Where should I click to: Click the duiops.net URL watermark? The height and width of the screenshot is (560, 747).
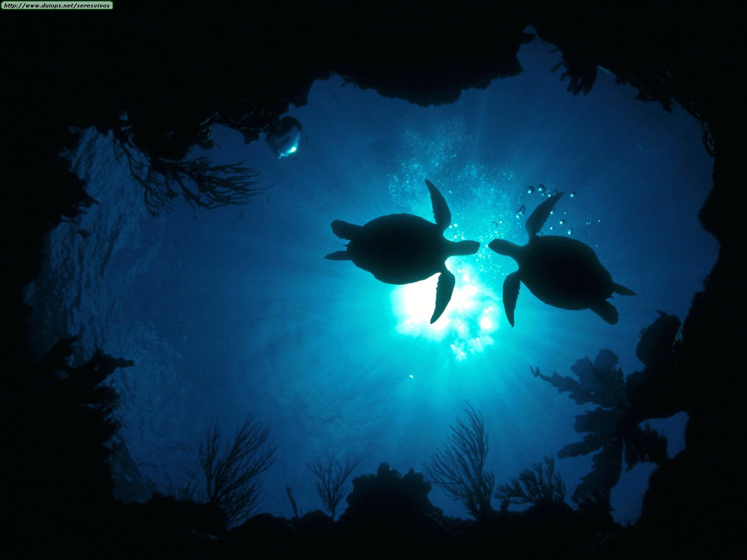click(x=56, y=5)
